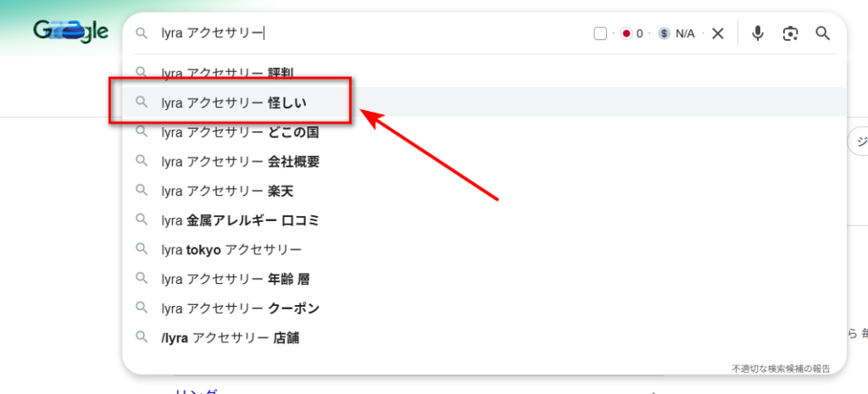Open search by image camera icon
The height and width of the screenshot is (394, 868).
tap(790, 33)
